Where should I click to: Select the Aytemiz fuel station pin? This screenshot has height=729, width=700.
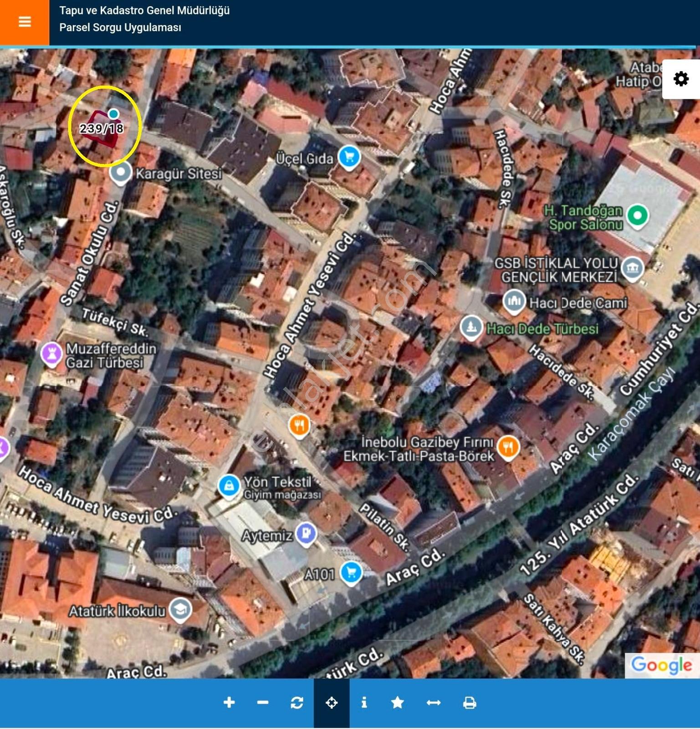tap(306, 534)
